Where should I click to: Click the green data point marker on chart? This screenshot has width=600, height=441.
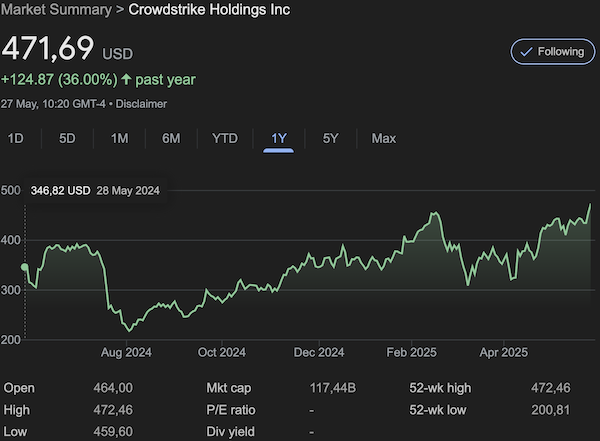pos(25,267)
